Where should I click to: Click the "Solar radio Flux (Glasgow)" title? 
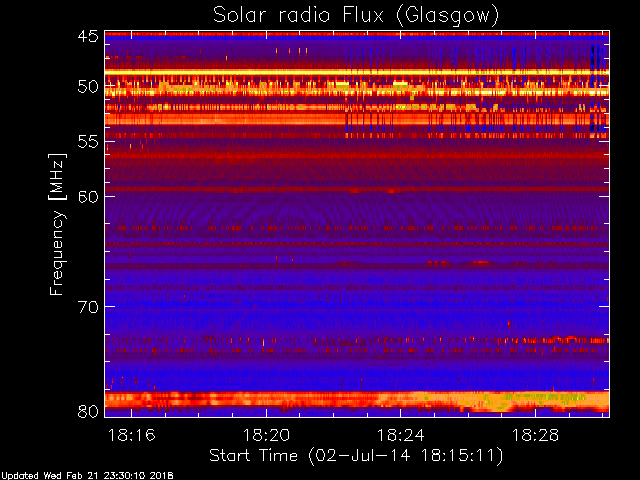point(356,16)
